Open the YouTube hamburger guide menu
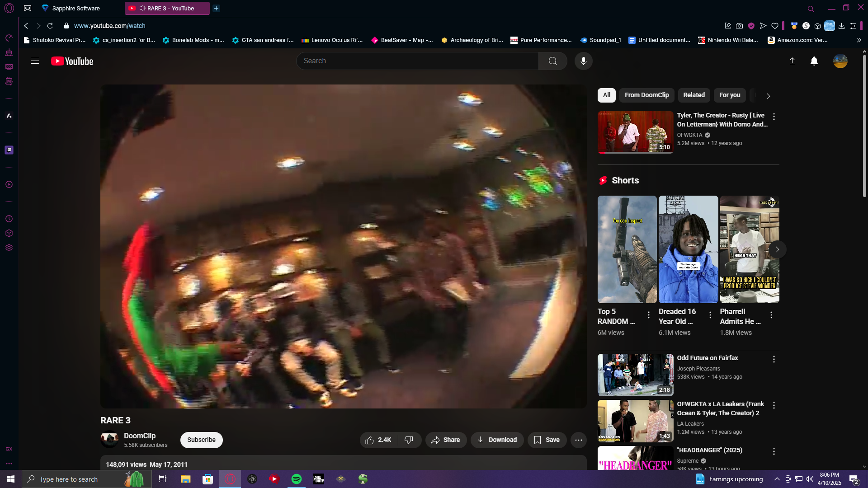Viewport: 868px width, 488px height. click(x=35, y=61)
